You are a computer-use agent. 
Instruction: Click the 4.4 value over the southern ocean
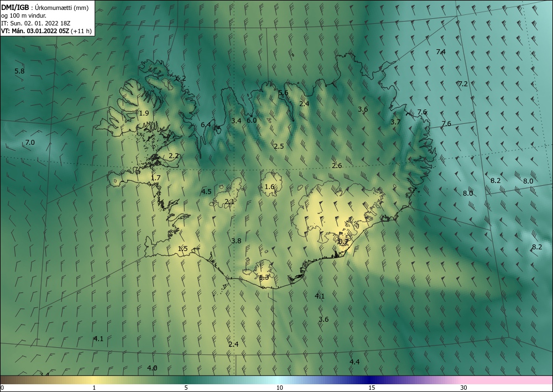(x=354, y=362)
